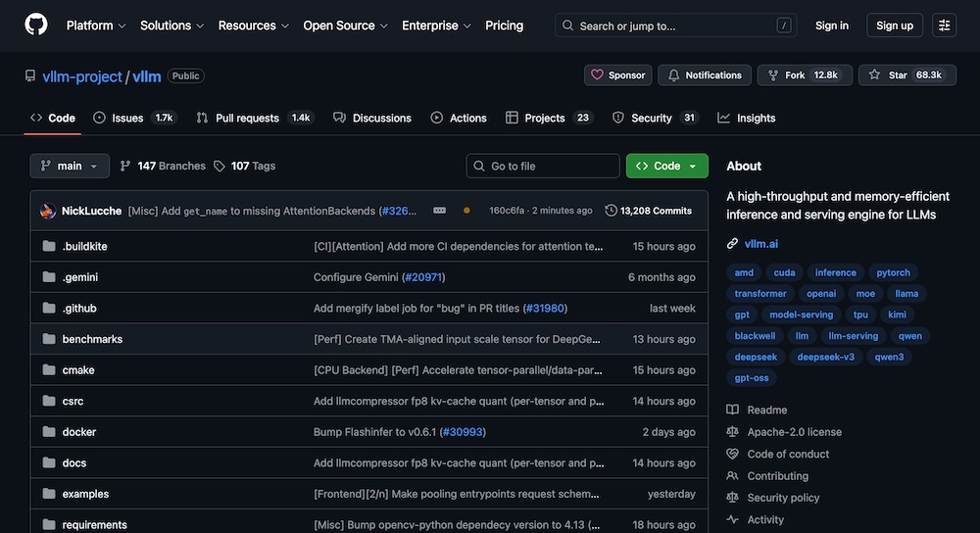This screenshot has height=533, width=980.
Task: Open the Pull requests tab
Action: pyautogui.click(x=247, y=118)
